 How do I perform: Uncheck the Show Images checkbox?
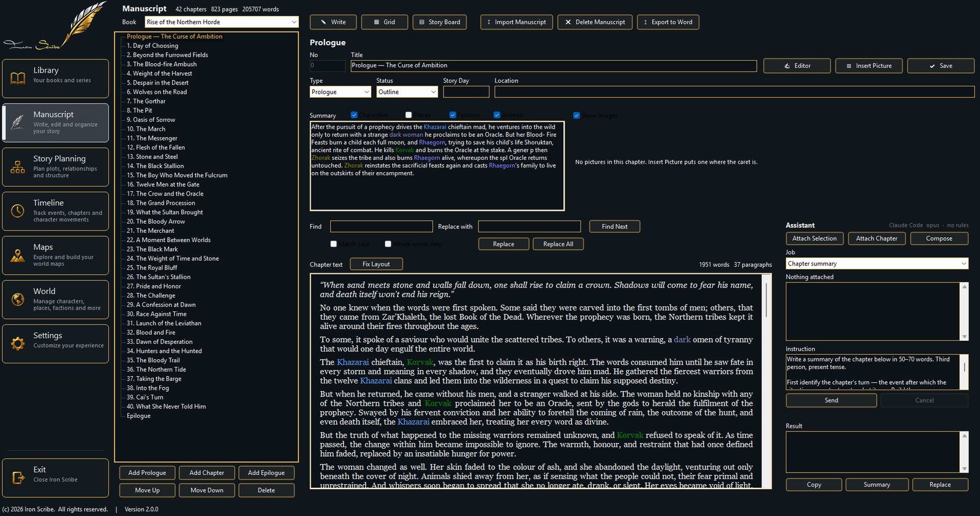(576, 115)
